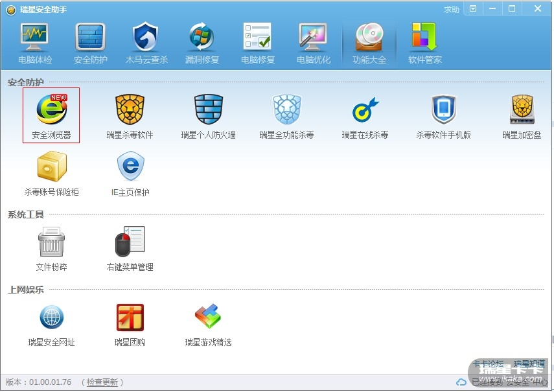Open 瑞星杀毒软件 lion shield icon
Viewport: 554px width, 392px height.
point(130,110)
